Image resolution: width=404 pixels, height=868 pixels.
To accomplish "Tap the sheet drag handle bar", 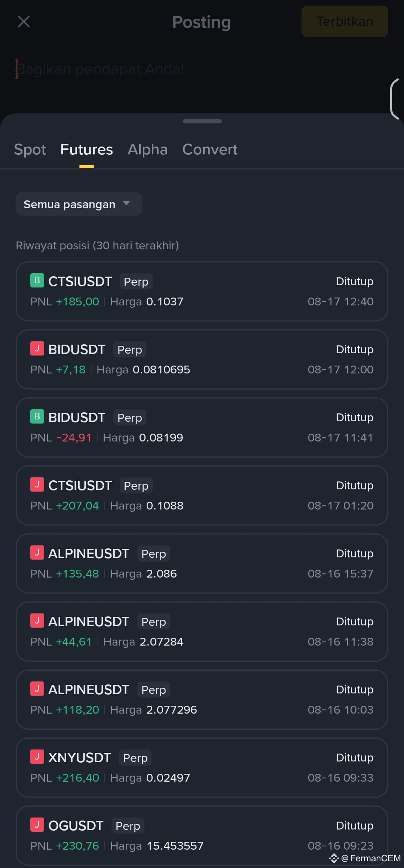I will [202, 121].
